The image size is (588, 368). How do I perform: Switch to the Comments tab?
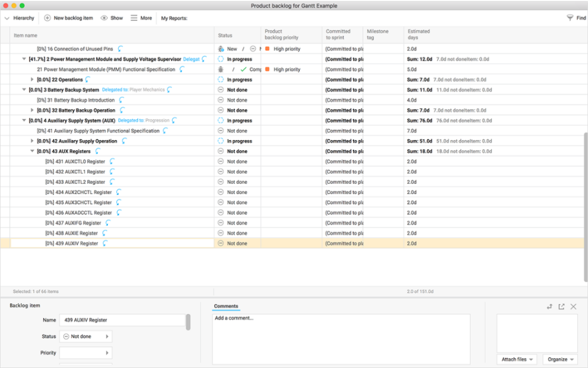click(x=226, y=306)
